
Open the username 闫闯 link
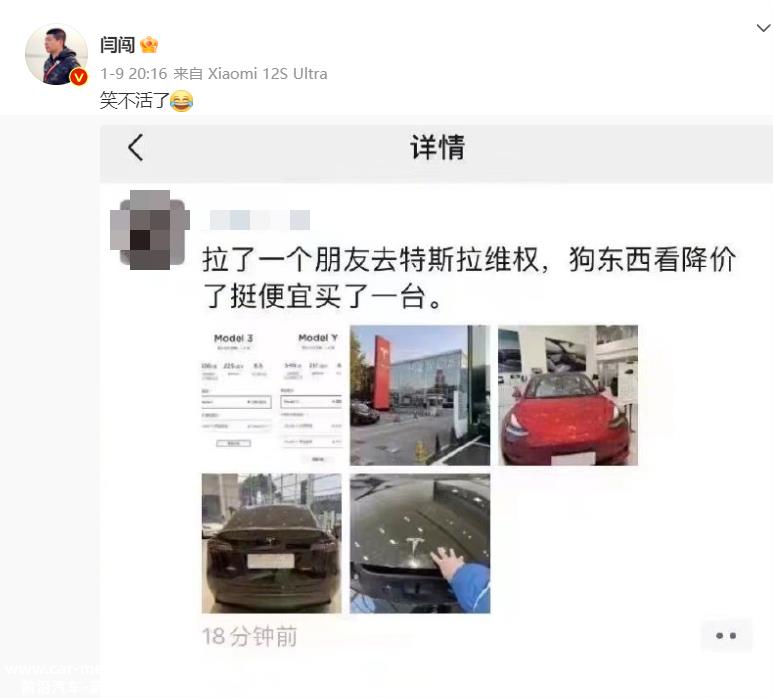(117, 45)
